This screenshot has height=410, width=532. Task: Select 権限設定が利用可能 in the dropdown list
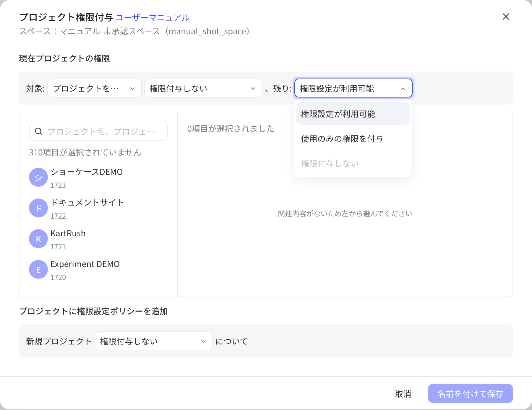point(353,114)
